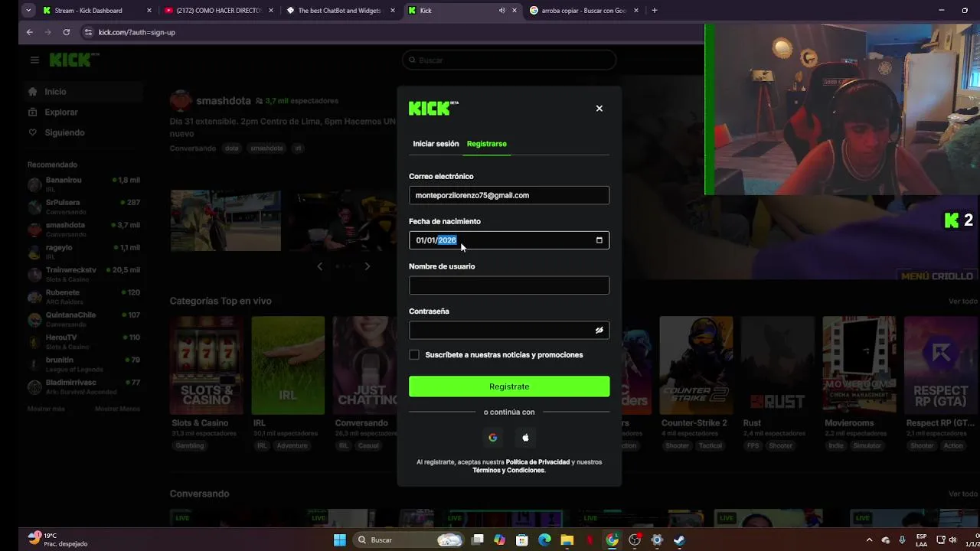
Task: Select the Registrarse tab
Action: click(x=487, y=144)
